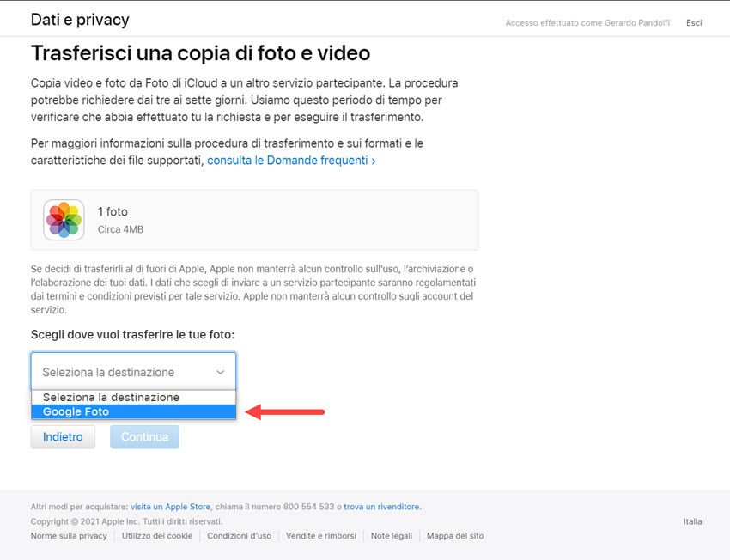Viewport: 730px width, 560px height.
Task: Open the consulta le Domande frequenti link
Action: click(289, 160)
